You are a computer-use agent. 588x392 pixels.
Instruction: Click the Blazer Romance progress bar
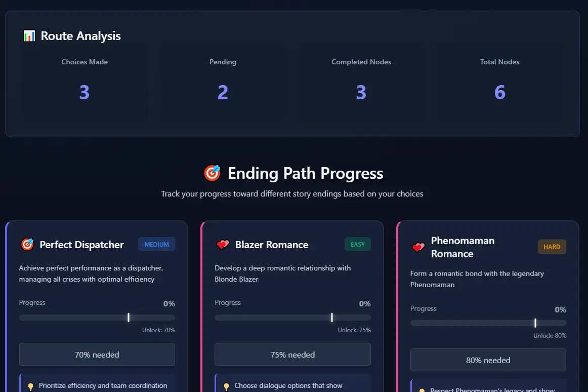pos(292,318)
